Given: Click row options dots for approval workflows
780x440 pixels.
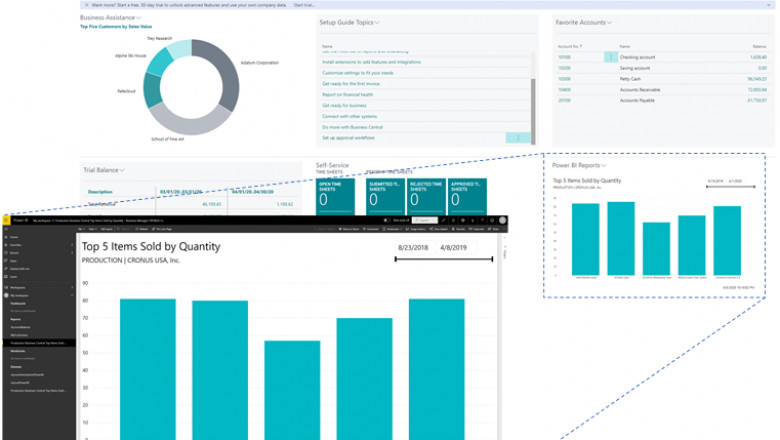Looking at the screenshot, I should pyautogui.click(x=518, y=138).
